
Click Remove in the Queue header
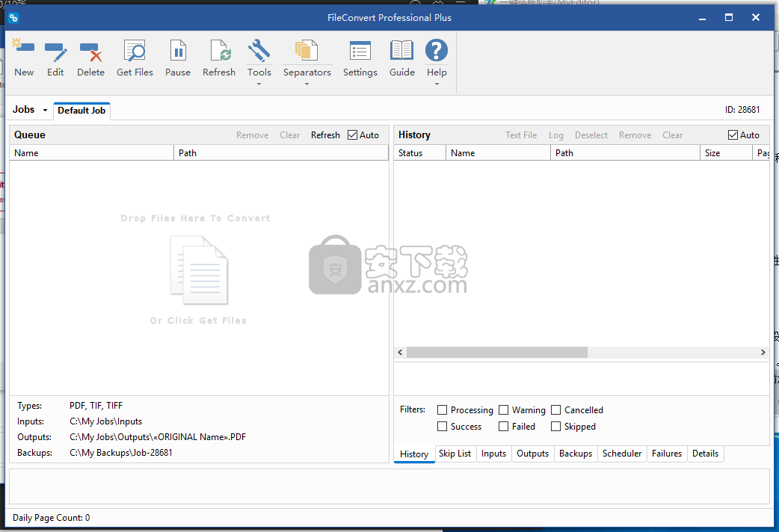tap(252, 135)
